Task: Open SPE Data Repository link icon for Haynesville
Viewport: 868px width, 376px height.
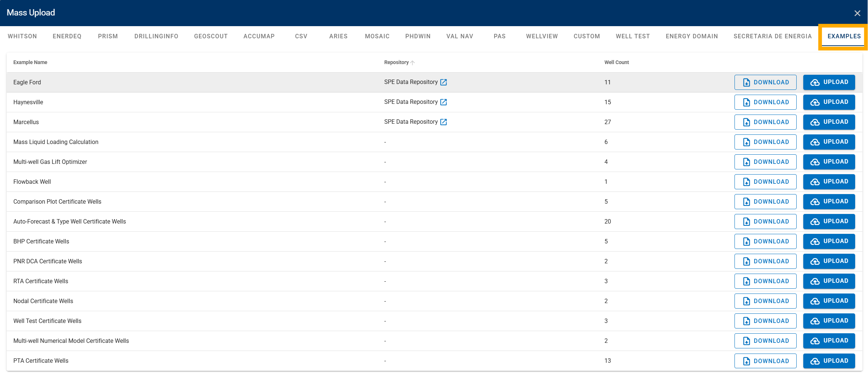Action: 444,102
